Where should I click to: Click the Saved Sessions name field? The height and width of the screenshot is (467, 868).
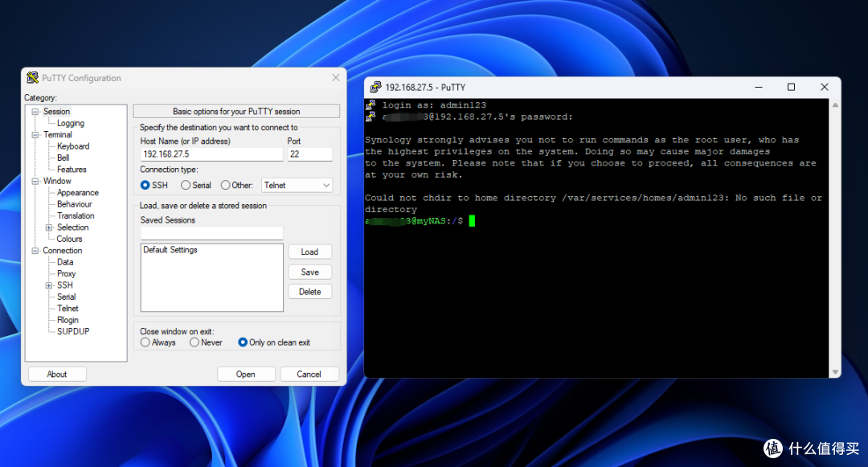coord(211,233)
